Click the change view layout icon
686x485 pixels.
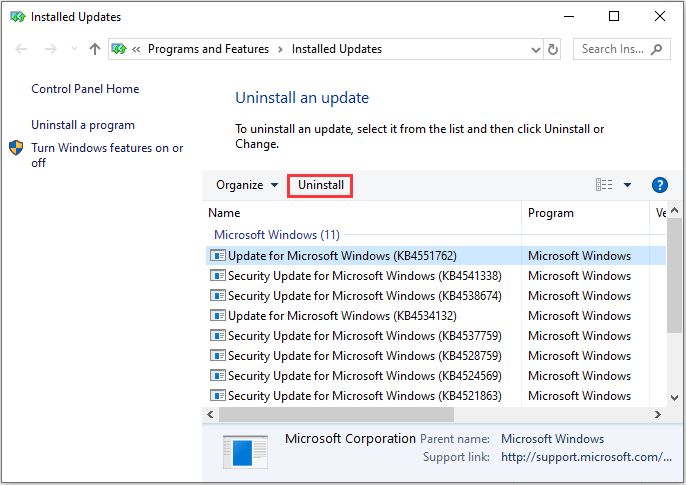604,185
